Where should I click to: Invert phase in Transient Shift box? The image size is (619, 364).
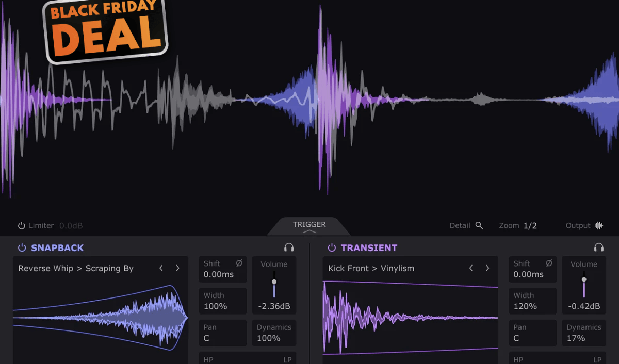tap(549, 263)
